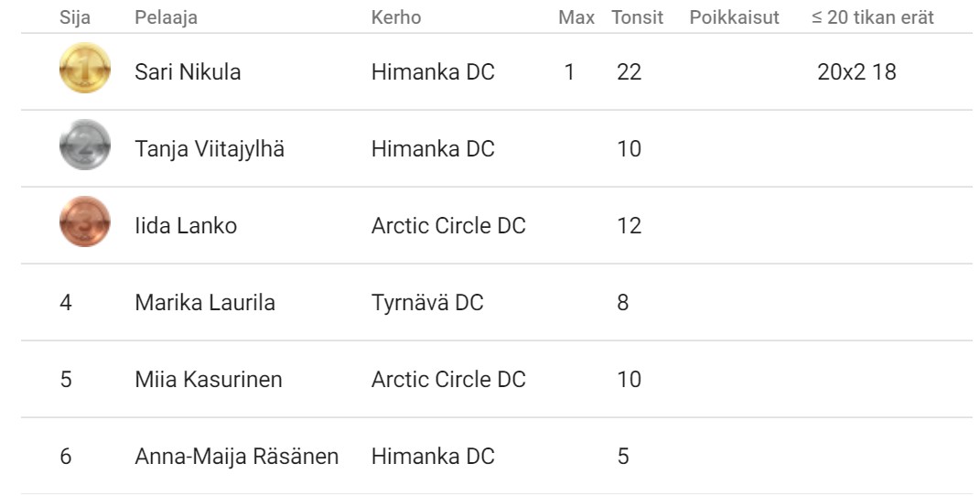Sort by the Max column header

(576, 17)
